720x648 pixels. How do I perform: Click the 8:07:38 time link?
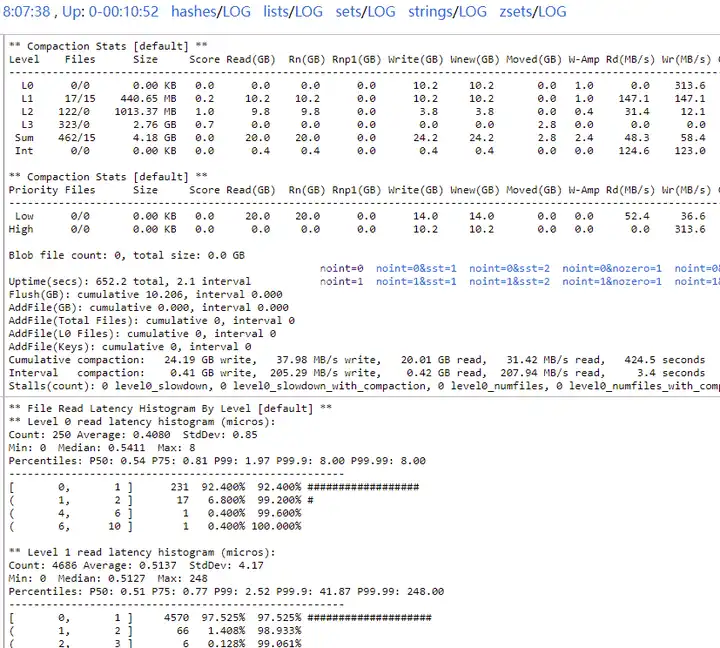pyautogui.click(x=26, y=11)
